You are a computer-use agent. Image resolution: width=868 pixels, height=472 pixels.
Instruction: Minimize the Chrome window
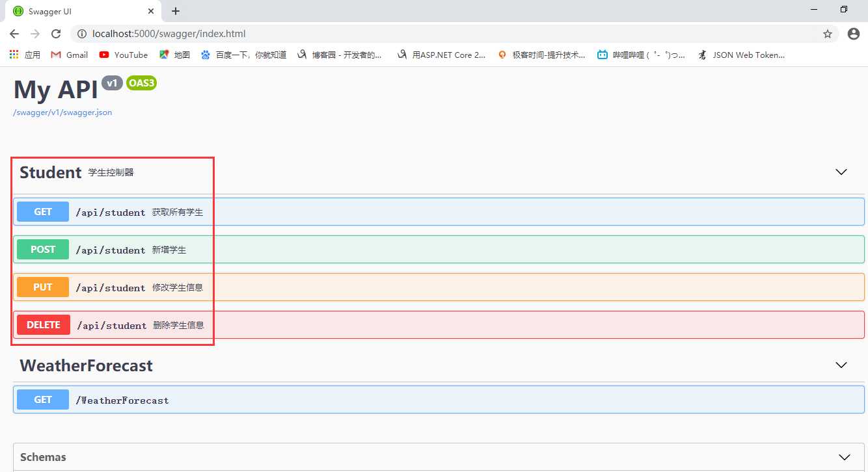coord(815,9)
